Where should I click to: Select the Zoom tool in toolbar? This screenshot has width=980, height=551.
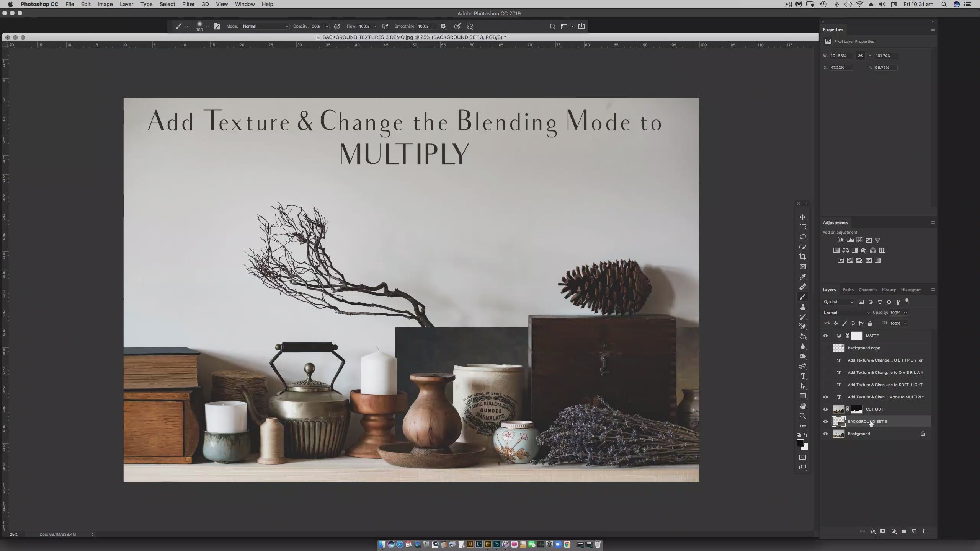tap(803, 416)
